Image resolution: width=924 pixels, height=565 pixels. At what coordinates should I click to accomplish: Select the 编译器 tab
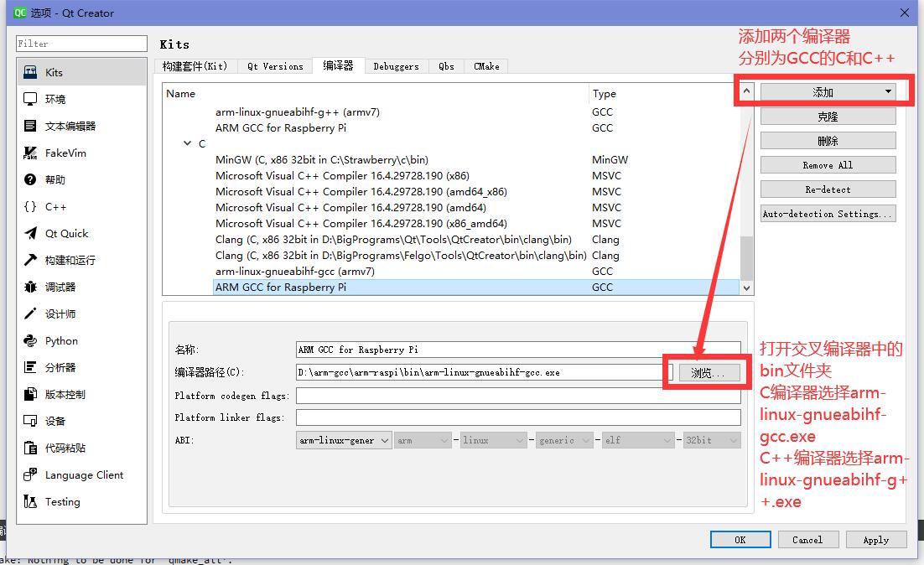[338, 65]
